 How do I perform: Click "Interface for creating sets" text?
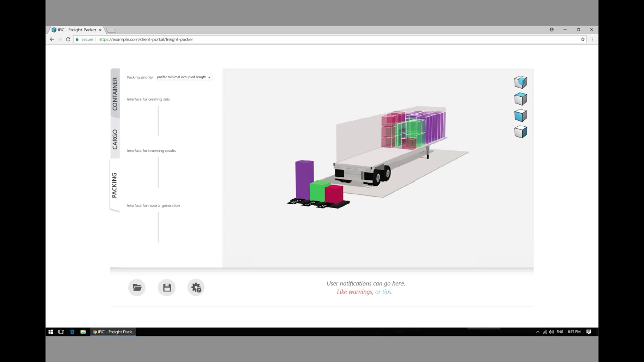tap(148, 99)
